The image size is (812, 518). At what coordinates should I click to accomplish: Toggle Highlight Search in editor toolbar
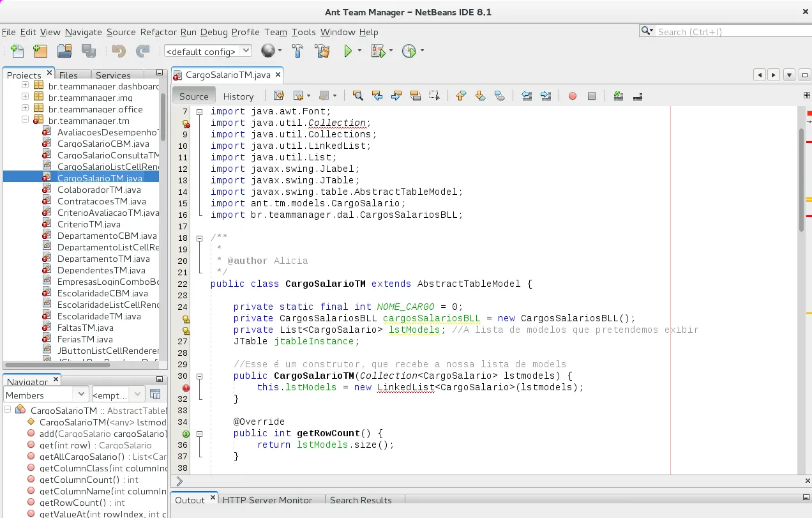[x=416, y=96]
